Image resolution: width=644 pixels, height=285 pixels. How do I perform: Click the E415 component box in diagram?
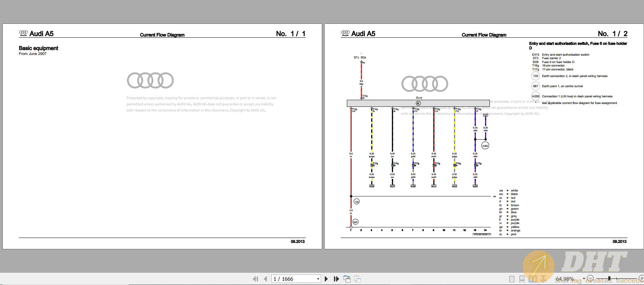[418, 103]
